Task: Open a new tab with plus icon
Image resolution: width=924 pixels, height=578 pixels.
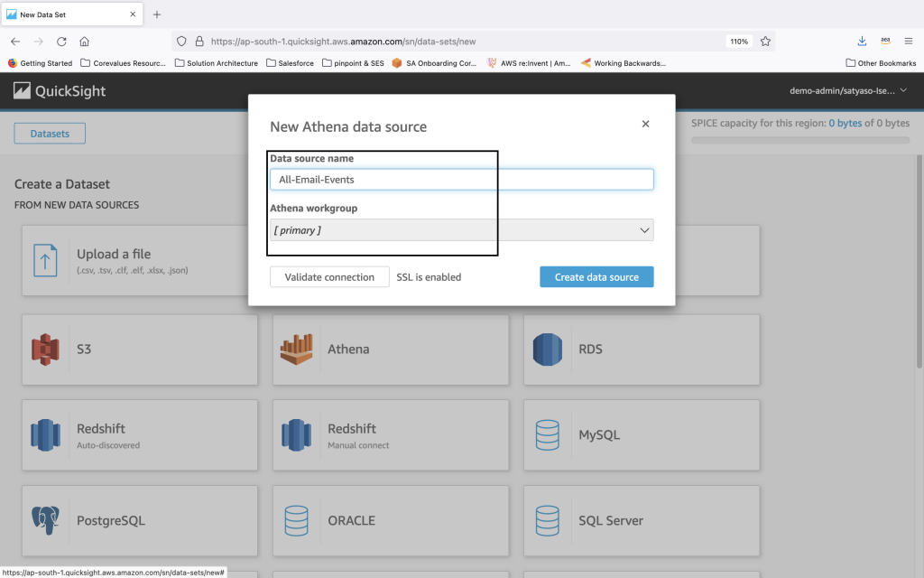Action: pos(157,14)
